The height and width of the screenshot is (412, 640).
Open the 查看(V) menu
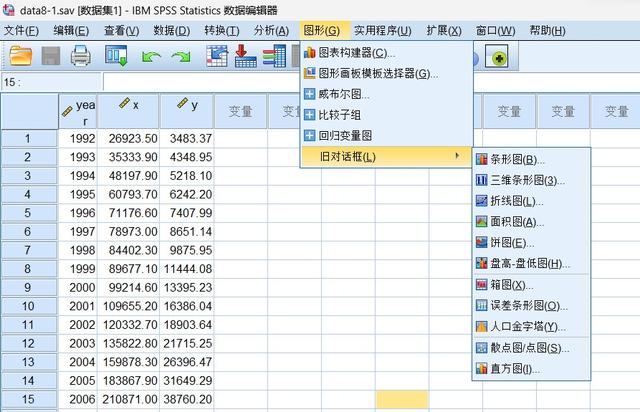coord(121,31)
